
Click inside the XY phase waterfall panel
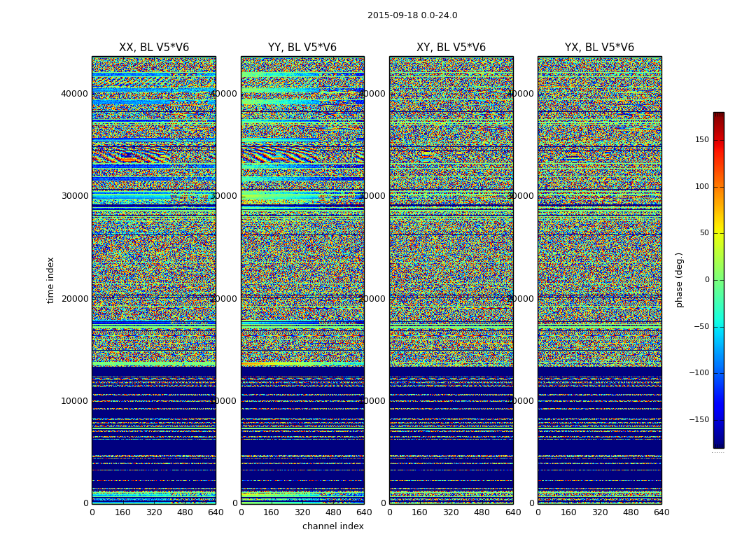click(451, 280)
